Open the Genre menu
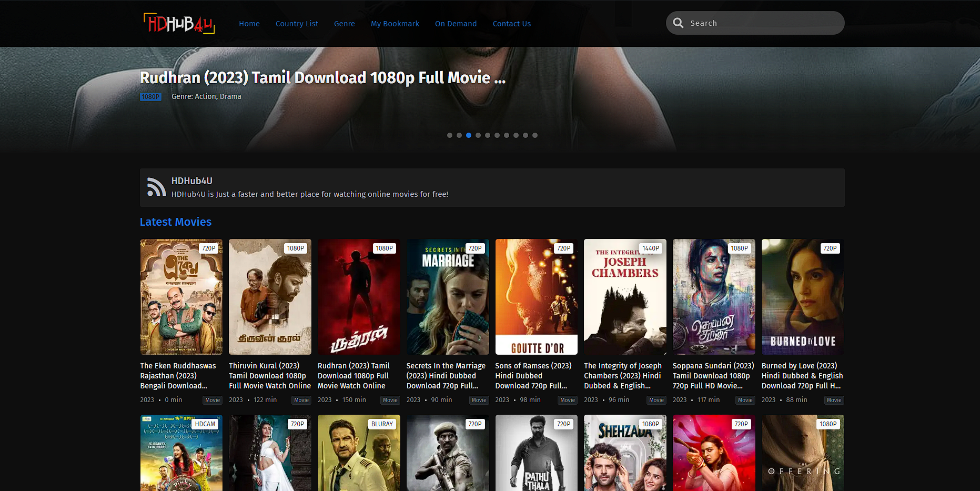980x491 pixels. 345,24
